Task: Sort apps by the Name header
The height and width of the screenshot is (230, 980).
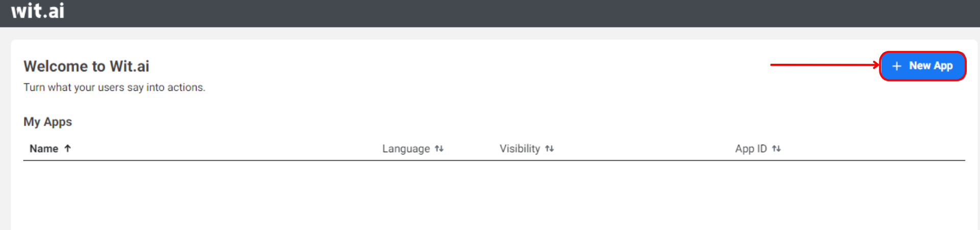Action: click(44, 148)
